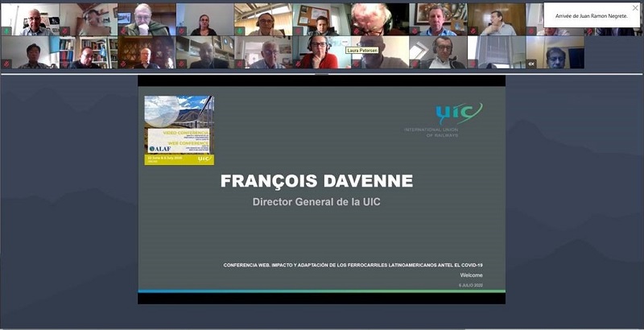Image resolution: width=644 pixels, height=330 pixels.
Task: Open the three-dots options on red-top woman's tile
Action: point(345,42)
